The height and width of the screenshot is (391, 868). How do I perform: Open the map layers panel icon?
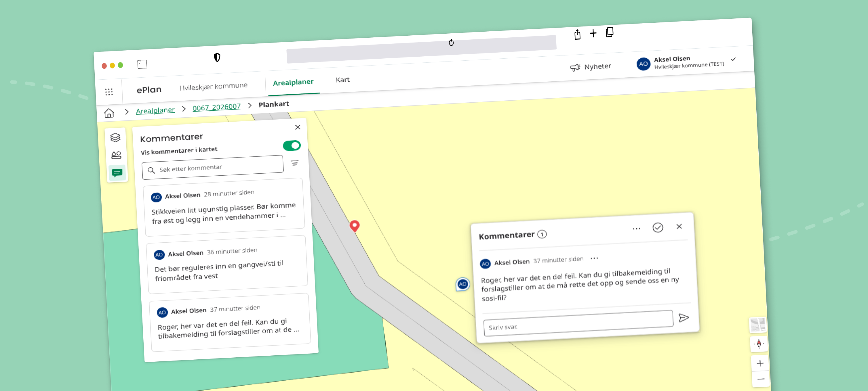click(x=115, y=138)
